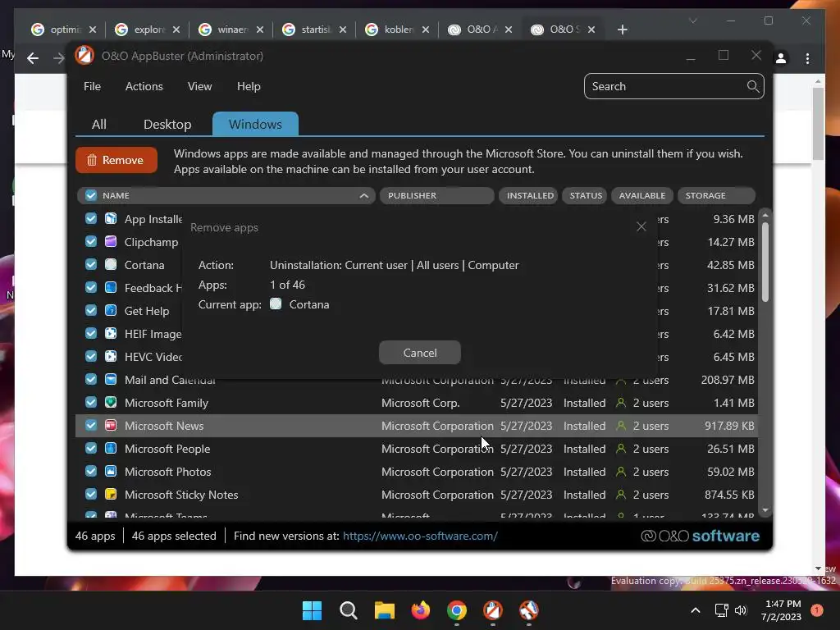This screenshot has height=630, width=840.
Task: Uncheck the Microsoft News checkbox
Action: (91, 426)
